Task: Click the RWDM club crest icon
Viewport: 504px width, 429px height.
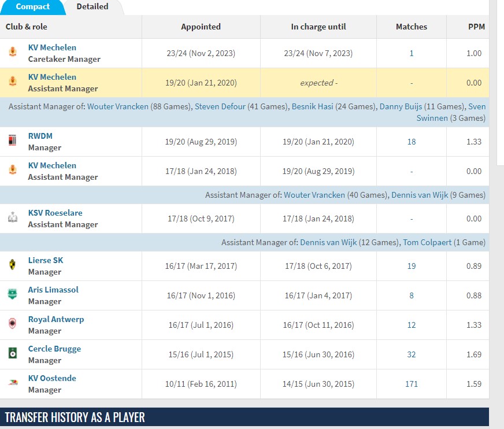Action: point(13,140)
